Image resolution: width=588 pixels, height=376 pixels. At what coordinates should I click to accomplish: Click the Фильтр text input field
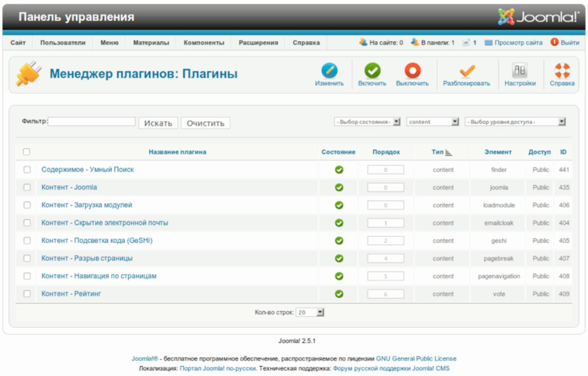click(91, 122)
